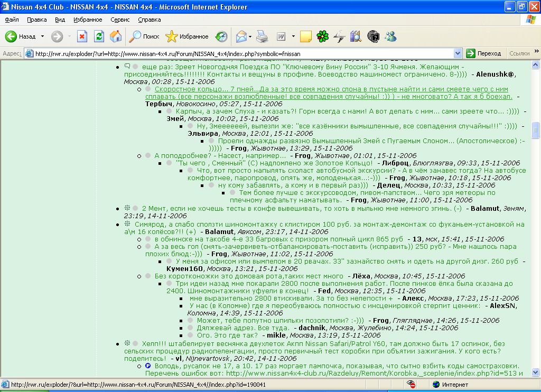
Task: Open the 'Симярод, а слабо сползти' thread link
Action: 324,228
